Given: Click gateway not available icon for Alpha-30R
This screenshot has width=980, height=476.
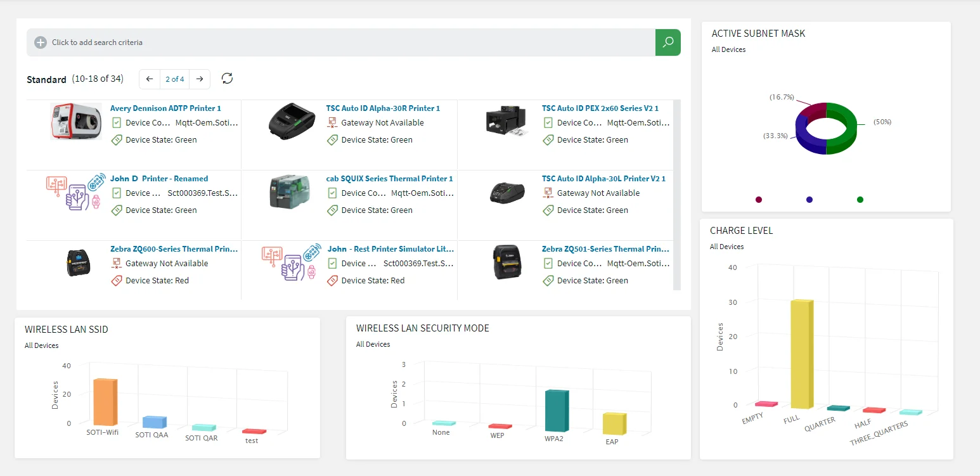Looking at the screenshot, I should coord(332,123).
